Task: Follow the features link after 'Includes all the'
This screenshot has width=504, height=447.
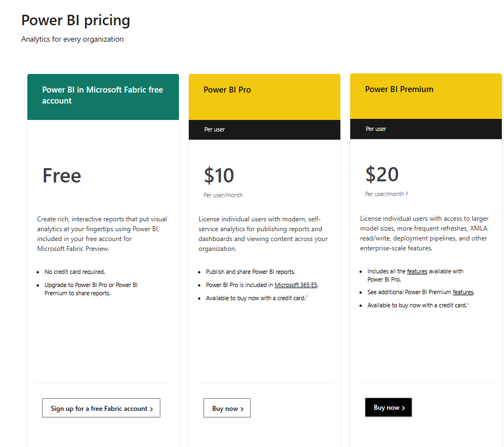Action: 417,271
